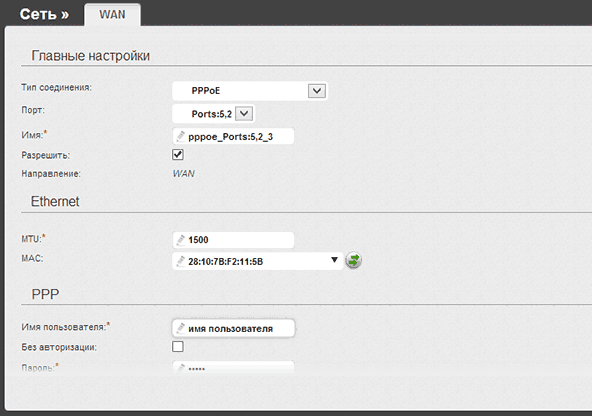Click pencil icon in the Имя field
Screen dimensions: 592x416
(181, 136)
